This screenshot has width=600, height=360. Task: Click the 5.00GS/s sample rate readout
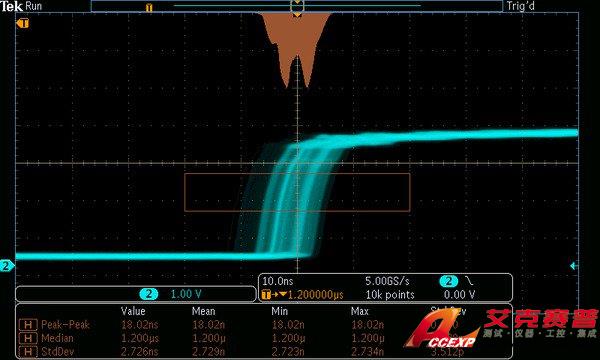[x=387, y=281]
